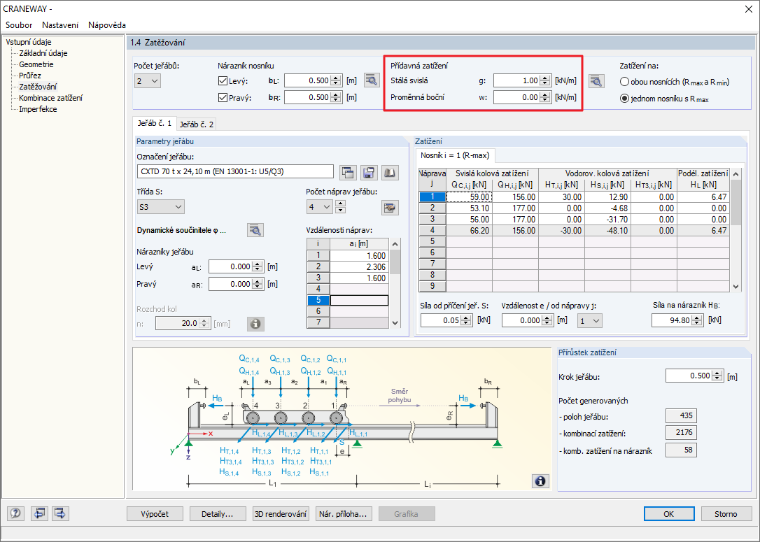
Task: Click the crane library book icon
Action: (390, 173)
